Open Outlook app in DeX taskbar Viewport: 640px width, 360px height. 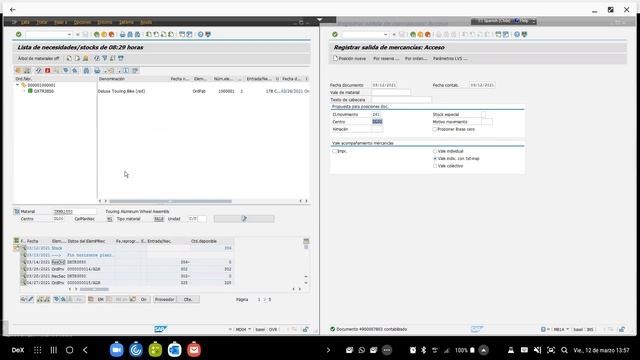[174, 350]
